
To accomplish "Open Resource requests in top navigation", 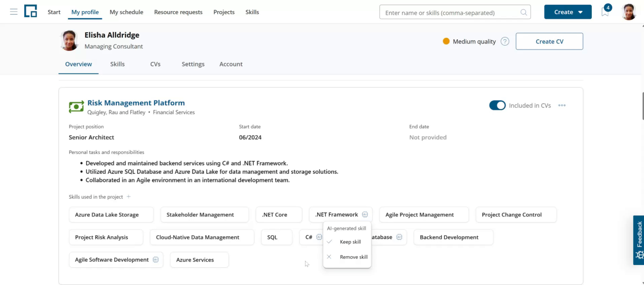I will 178,12.
